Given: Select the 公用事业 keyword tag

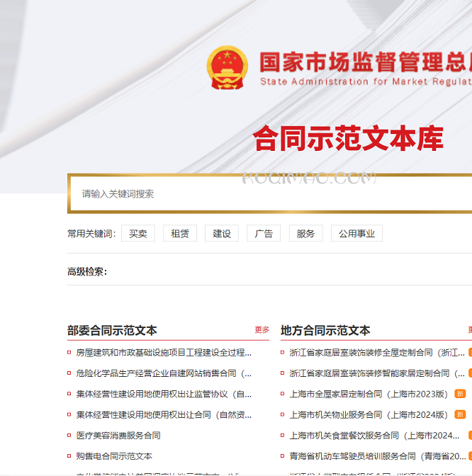Looking at the screenshot, I should [356, 234].
